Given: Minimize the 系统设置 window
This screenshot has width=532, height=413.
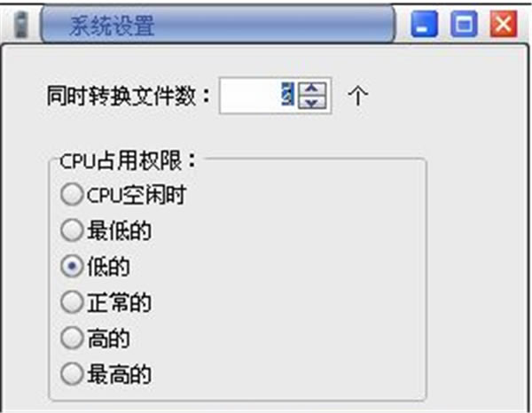Looking at the screenshot, I should [424, 24].
